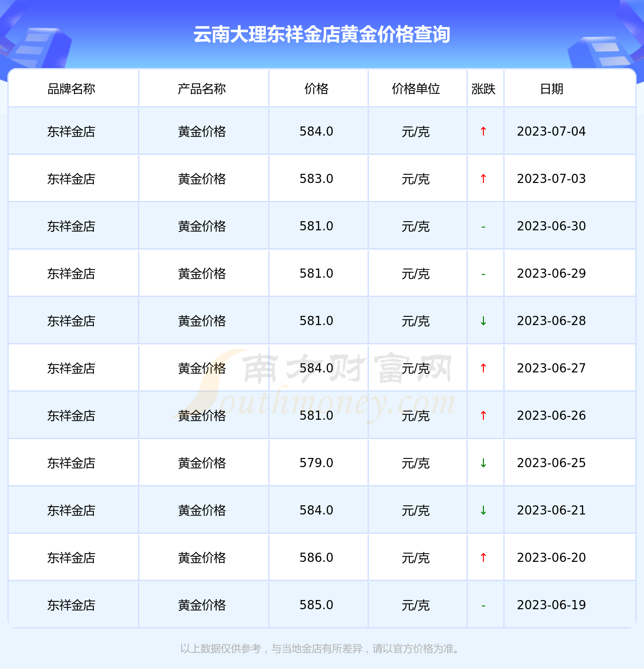Click 东祥金店 in the 2023-06-28 row
Viewport: 644px width, 669px height.
(x=71, y=321)
